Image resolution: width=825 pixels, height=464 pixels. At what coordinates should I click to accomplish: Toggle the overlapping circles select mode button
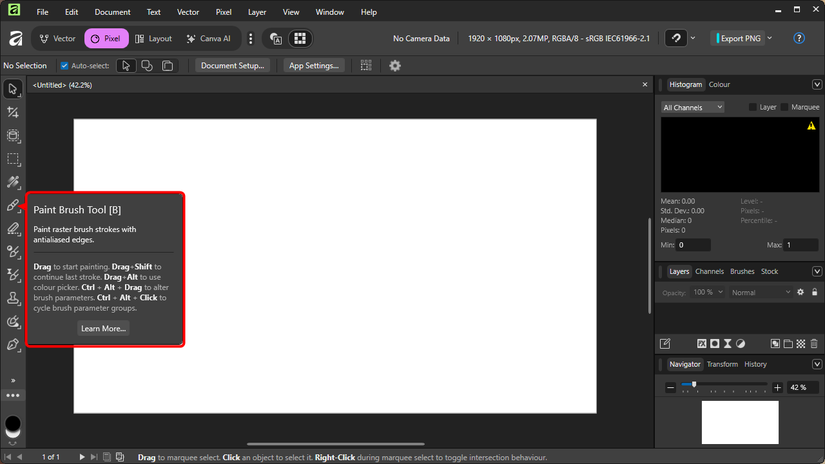147,66
